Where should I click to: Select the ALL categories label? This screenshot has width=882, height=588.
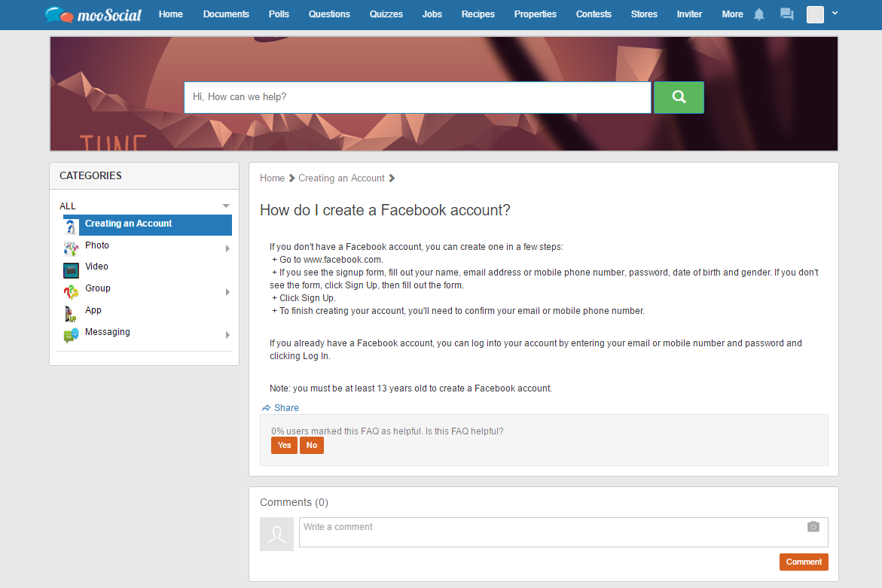coord(68,206)
